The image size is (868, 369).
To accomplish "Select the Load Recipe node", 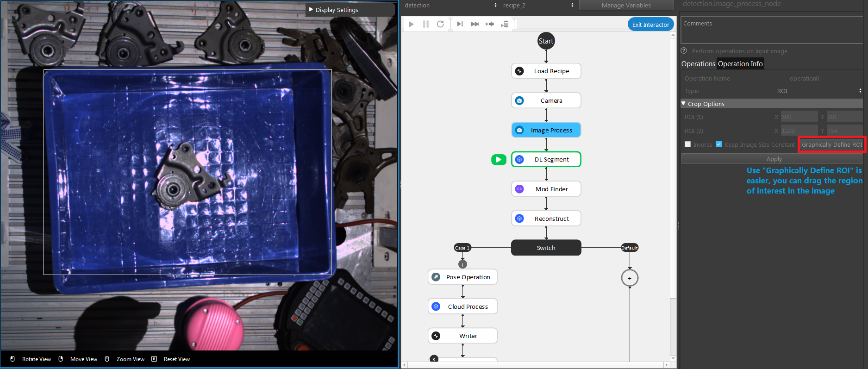I will click(546, 71).
